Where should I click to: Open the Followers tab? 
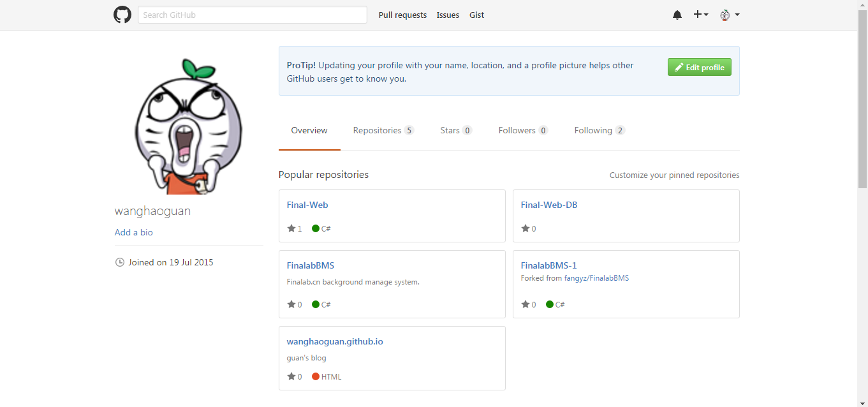tap(517, 130)
